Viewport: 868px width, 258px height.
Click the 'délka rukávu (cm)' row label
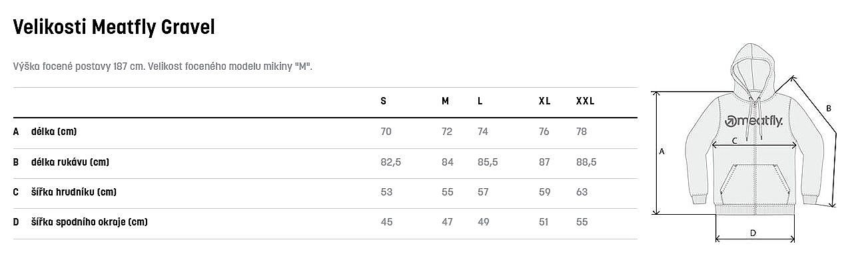point(70,162)
